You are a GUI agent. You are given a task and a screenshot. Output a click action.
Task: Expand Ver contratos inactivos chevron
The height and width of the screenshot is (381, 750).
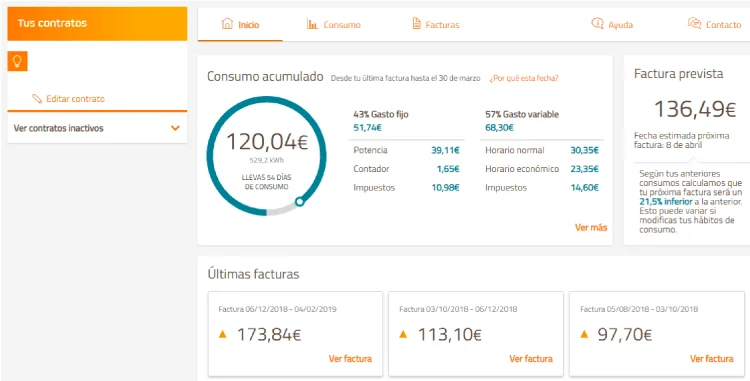pyautogui.click(x=176, y=128)
